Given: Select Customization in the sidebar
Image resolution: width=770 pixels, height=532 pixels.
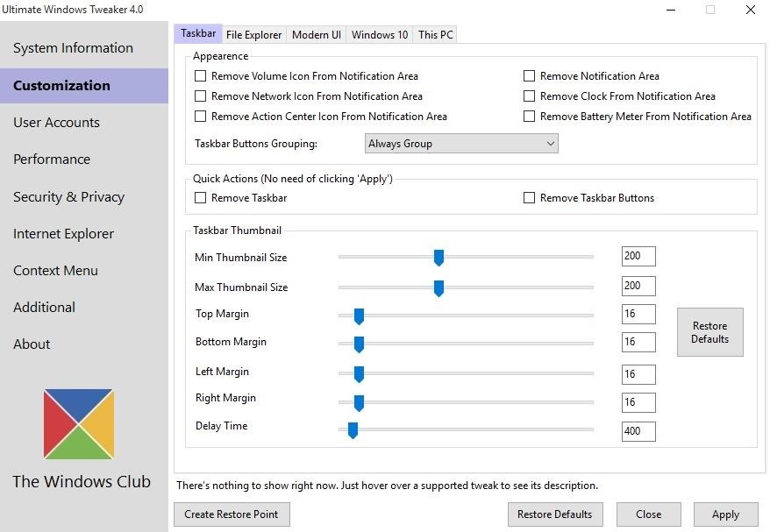Looking at the screenshot, I should tap(84, 85).
